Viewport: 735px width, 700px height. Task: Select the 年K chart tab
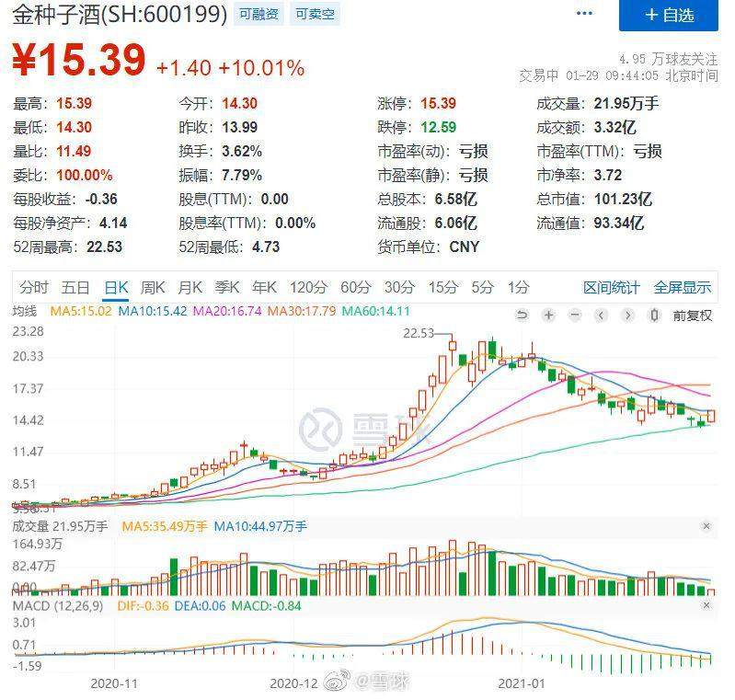tap(264, 287)
